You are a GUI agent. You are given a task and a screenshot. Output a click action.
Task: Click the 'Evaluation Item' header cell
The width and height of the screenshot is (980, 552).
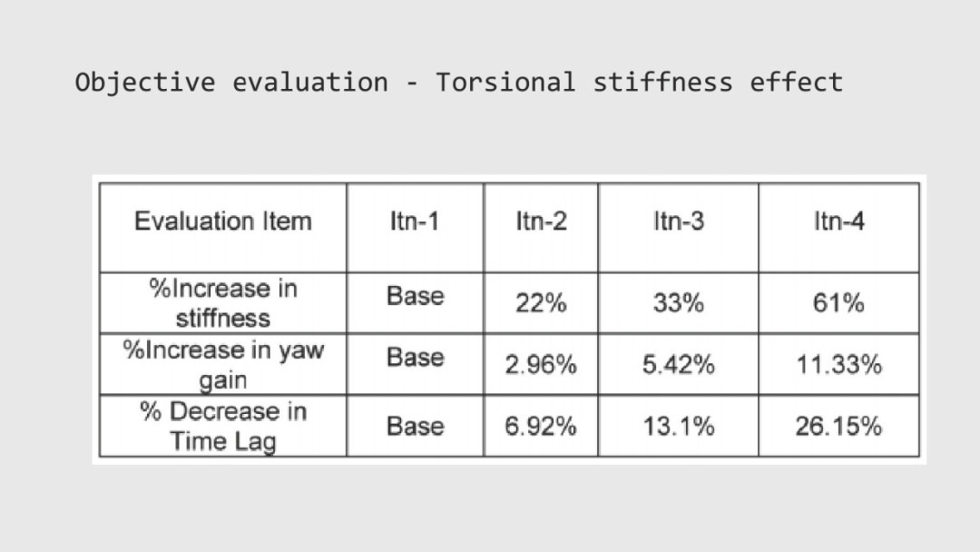click(x=223, y=228)
